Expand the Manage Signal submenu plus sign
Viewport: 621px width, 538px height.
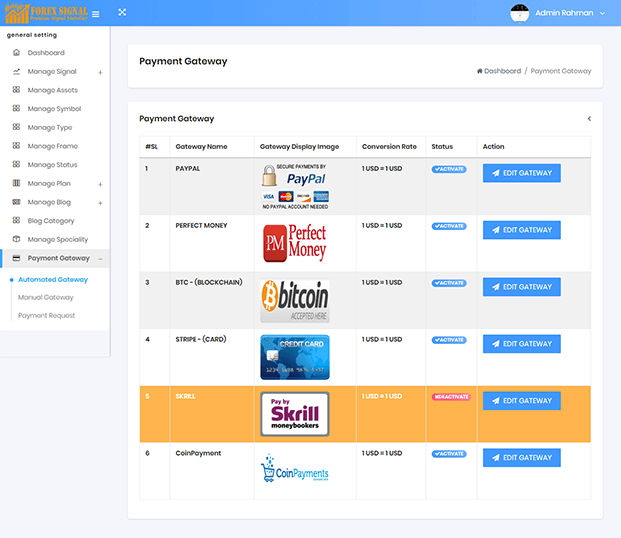point(100,72)
